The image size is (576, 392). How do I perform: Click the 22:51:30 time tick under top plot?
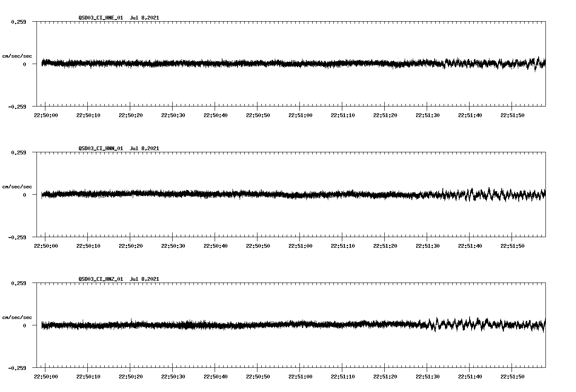[x=427, y=114]
